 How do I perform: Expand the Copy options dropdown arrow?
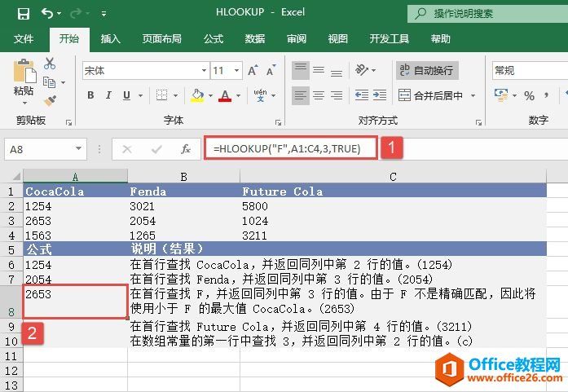63,82
